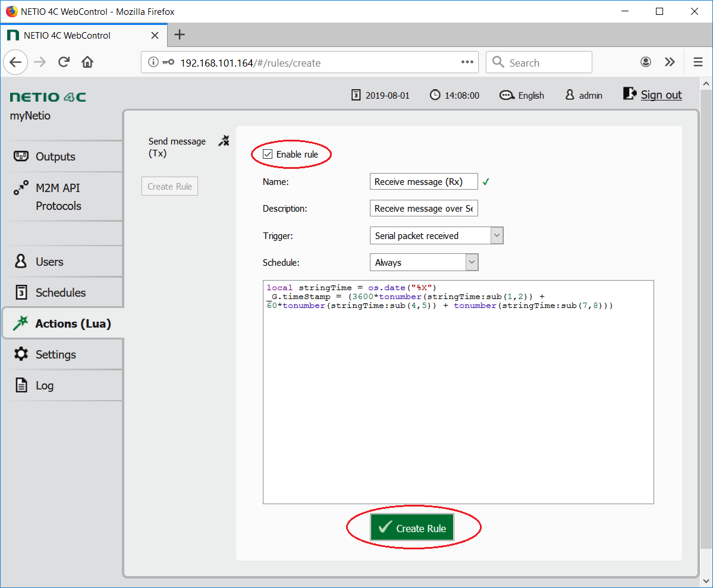
Task: Click the admin user label
Action: pos(590,96)
